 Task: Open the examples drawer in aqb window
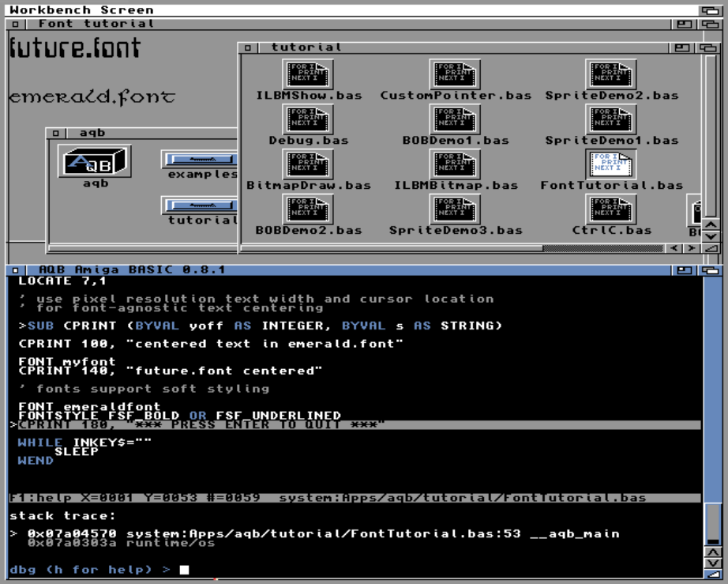pos(200,160)
